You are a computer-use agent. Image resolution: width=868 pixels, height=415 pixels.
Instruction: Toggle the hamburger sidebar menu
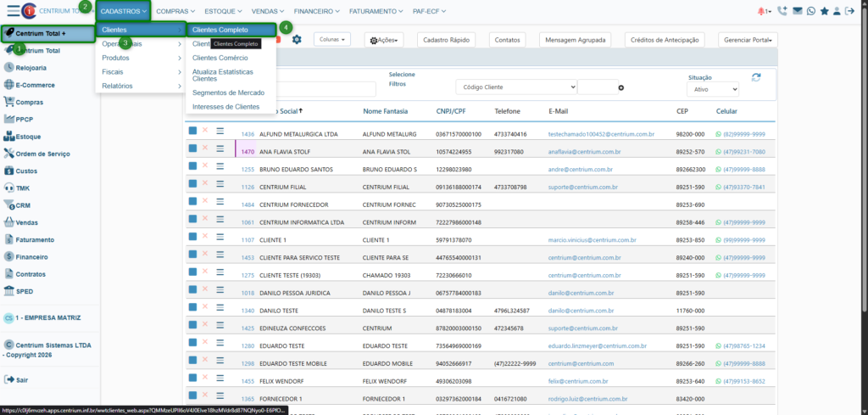click(x=14, y=11)
